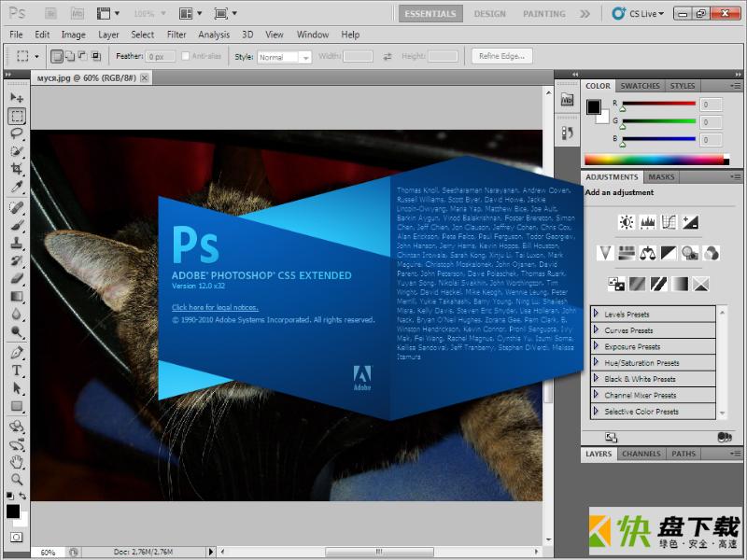Select the Clone Stamp tool
This screenshot has width=747, height=560.
click(x=17, y=243)
